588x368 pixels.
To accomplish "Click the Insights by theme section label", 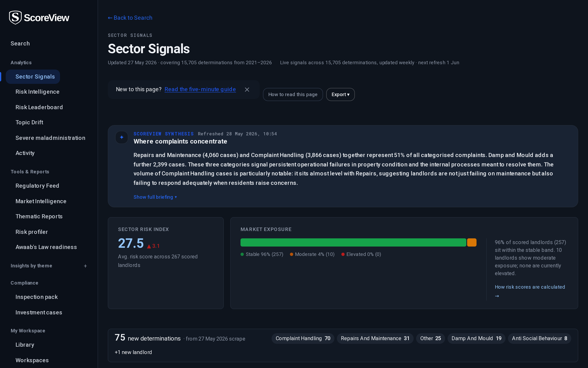I will pyautogui.click(x=31, y=266).
